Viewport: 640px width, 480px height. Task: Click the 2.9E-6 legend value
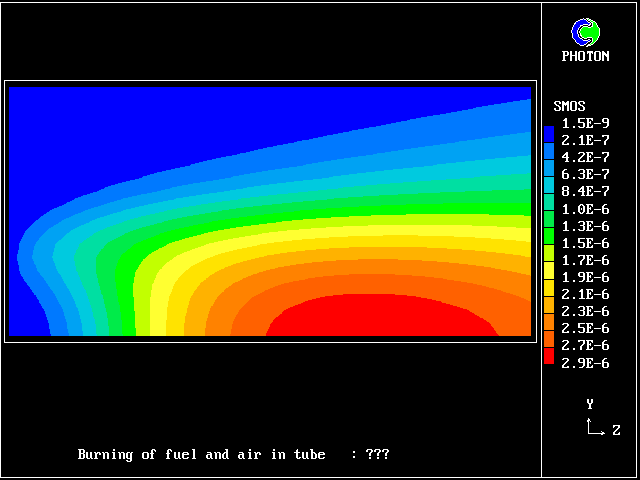pyautogui.click(x=585, y=363)
